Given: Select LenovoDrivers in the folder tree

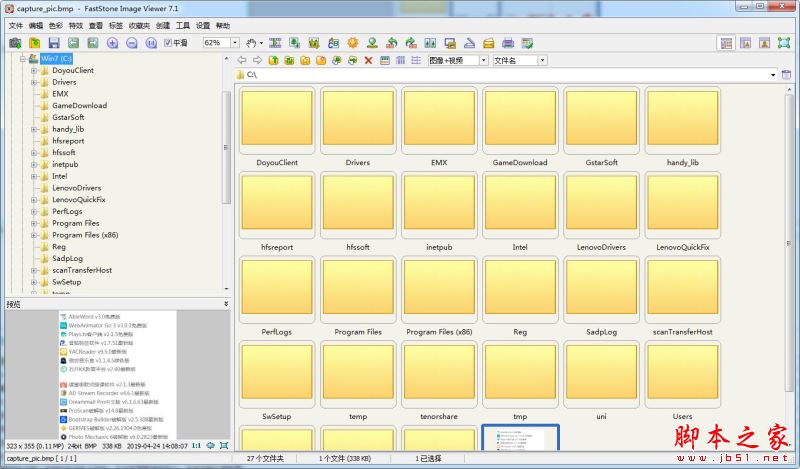Looking at the screenshot, I should click(77, 188).
